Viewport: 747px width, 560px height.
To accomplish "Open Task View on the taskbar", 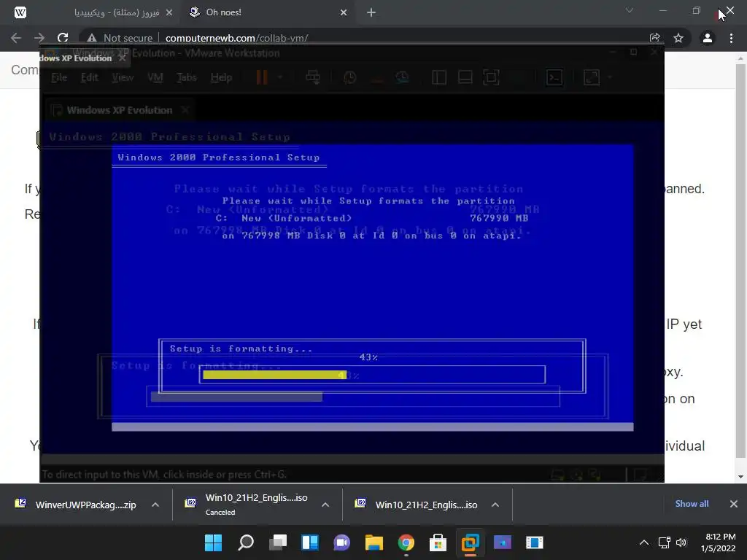I will point(278,542).
